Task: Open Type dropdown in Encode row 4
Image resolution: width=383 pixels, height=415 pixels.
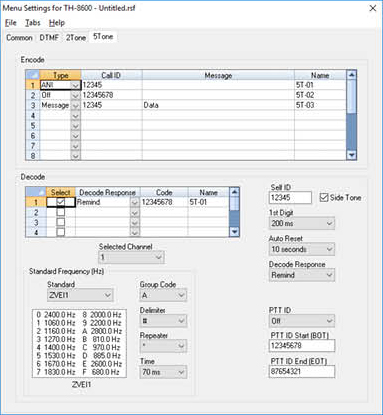Action: pos(76,116)
